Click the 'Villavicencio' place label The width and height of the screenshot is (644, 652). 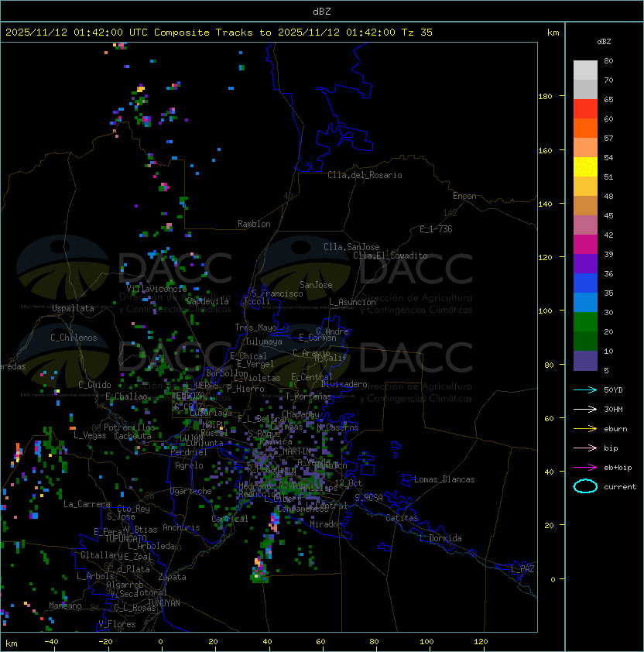156,288
